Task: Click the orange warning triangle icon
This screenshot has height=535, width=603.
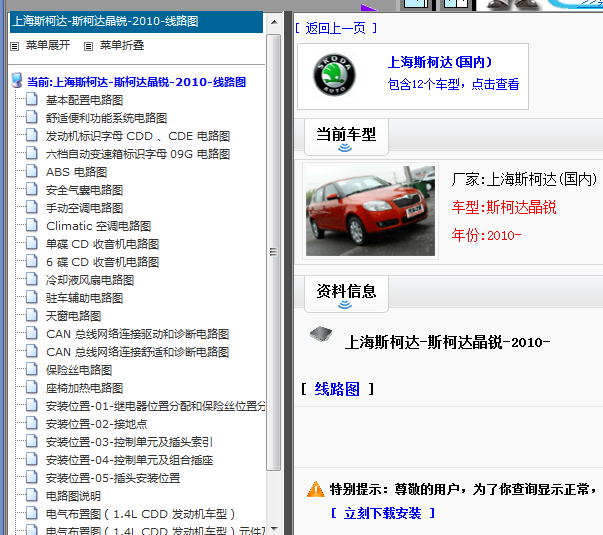Action: 316,489
